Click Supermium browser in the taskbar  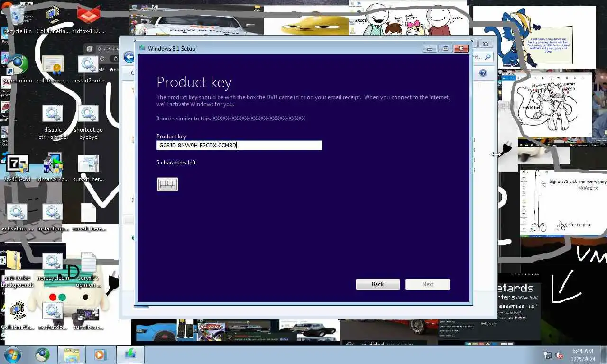(42, 355)
